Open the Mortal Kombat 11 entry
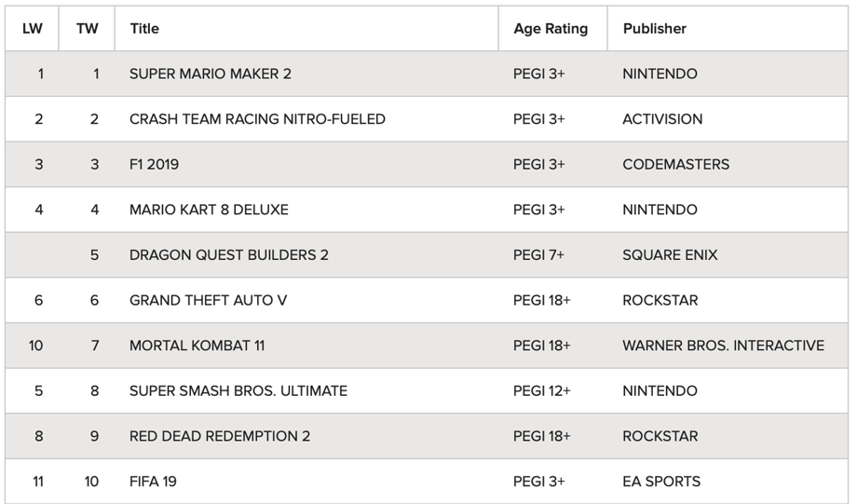This screenshot has width=857, height=504. (197, 346)
